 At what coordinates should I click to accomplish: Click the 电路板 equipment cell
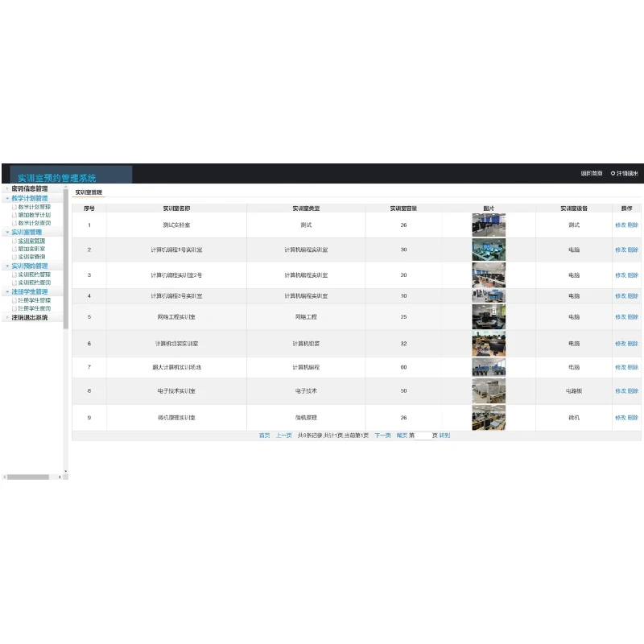[x=574, y=391]
